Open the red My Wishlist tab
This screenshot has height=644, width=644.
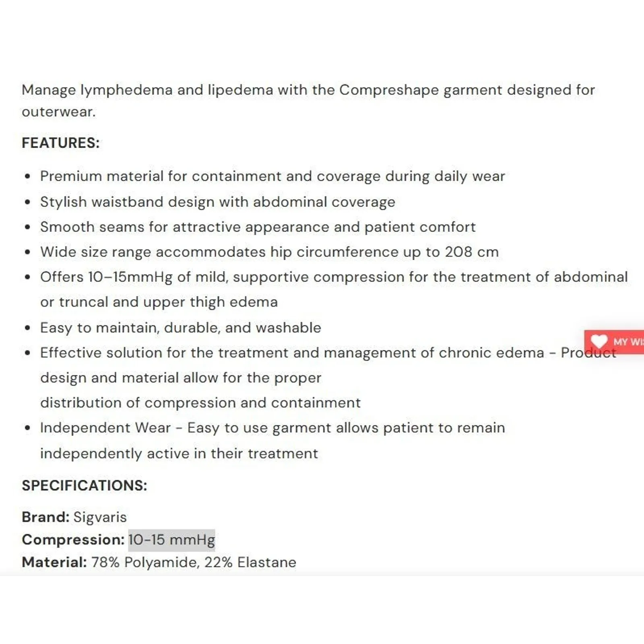tap(627, 342)
